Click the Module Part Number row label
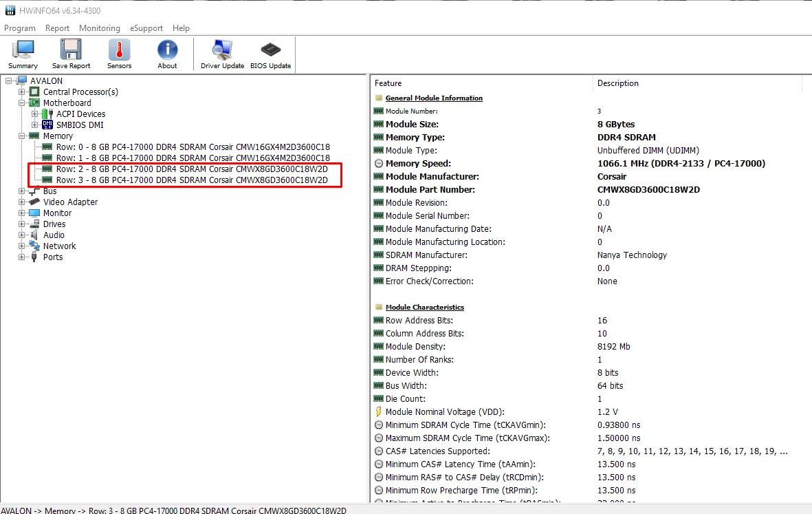812x514 pixels. click(430, 190)
